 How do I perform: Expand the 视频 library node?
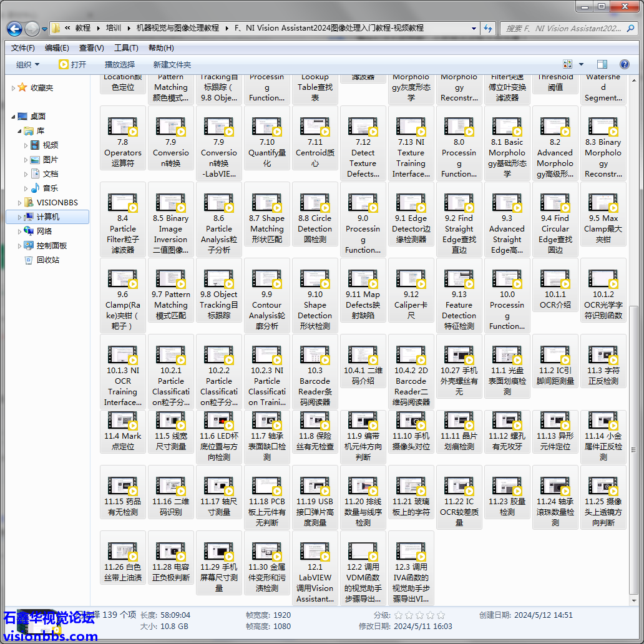coord(26,145)
